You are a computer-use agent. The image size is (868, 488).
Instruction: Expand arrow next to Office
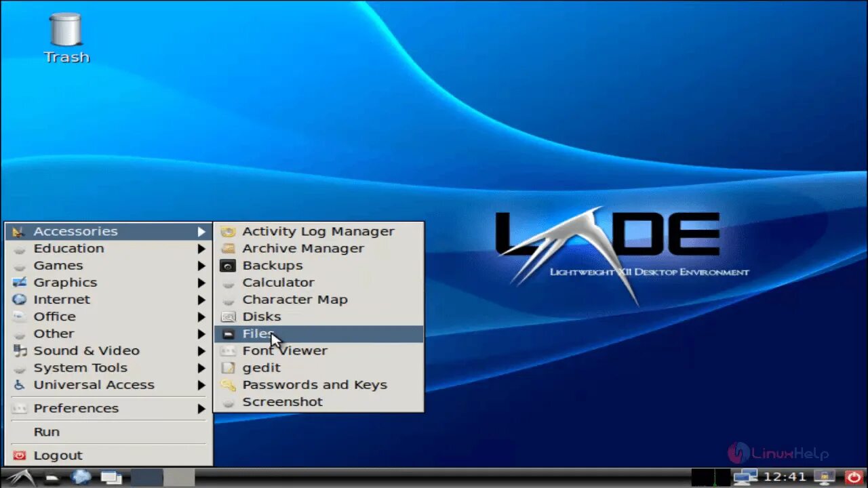201,317
